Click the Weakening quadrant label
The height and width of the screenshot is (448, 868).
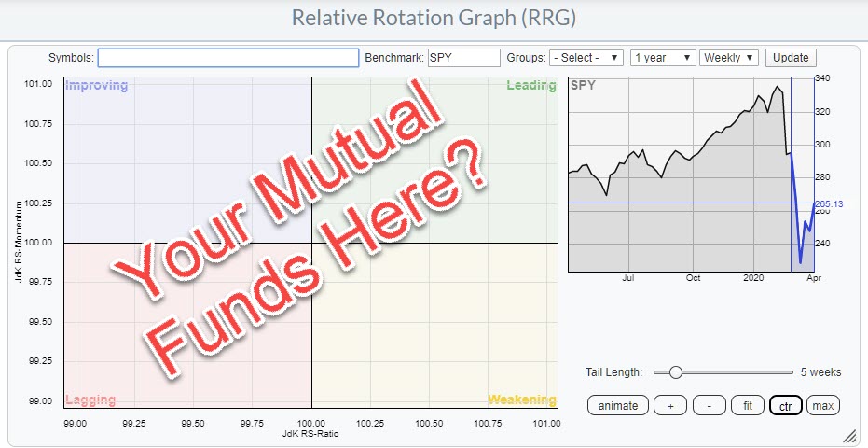click(x=521, y=400)
